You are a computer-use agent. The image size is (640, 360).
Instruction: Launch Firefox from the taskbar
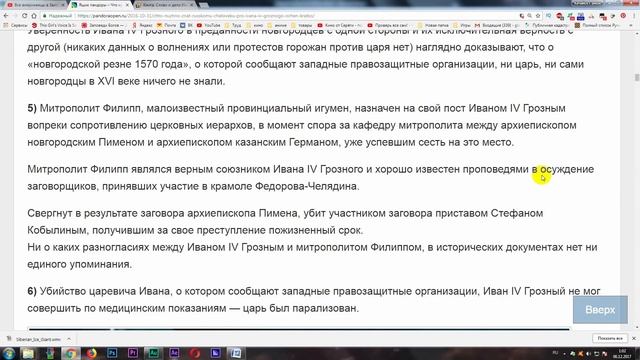click(x=91, y=353)
